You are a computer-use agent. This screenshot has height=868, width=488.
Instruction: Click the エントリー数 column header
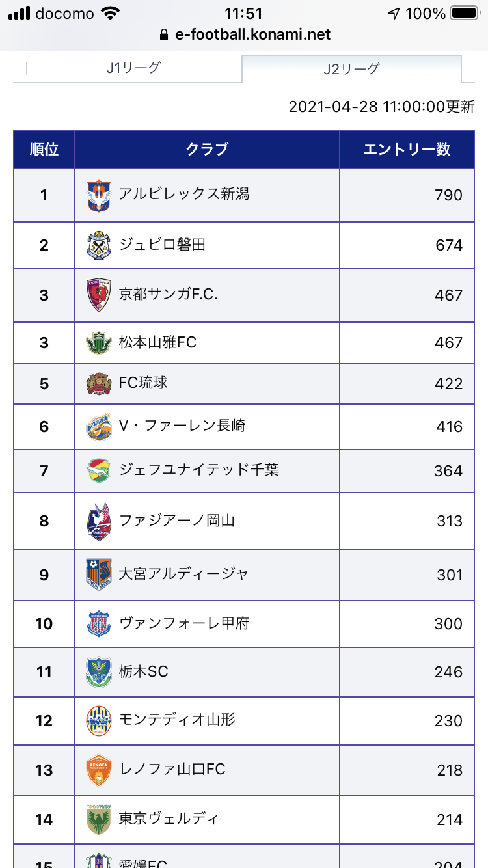coord(407,150)
